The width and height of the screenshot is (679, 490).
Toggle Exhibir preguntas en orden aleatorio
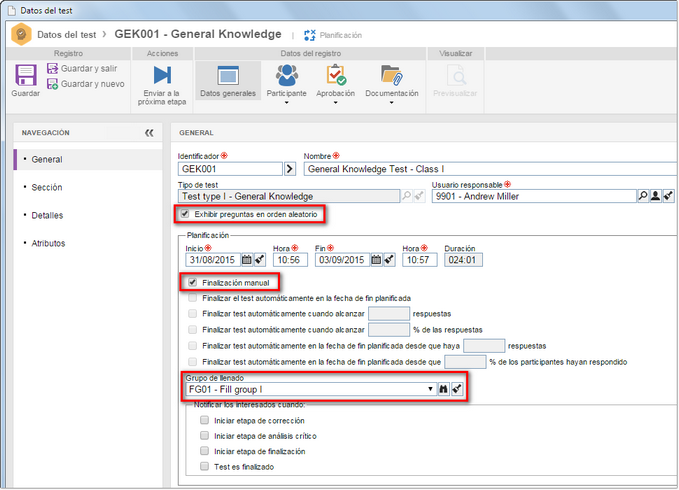click(185, 214)
